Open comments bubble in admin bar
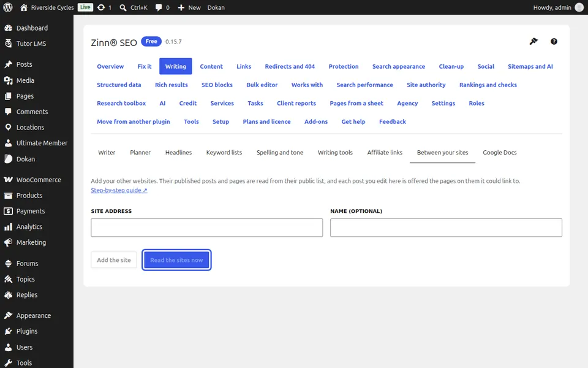The width and height of the screenshot is (588, 368). click(x=159, y=7)
